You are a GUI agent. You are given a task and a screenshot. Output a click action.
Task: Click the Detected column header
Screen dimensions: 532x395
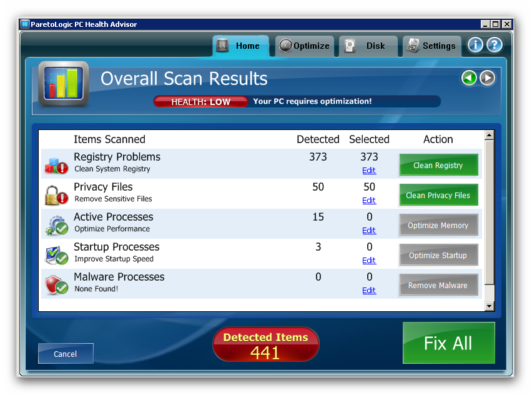coord(318,139)
